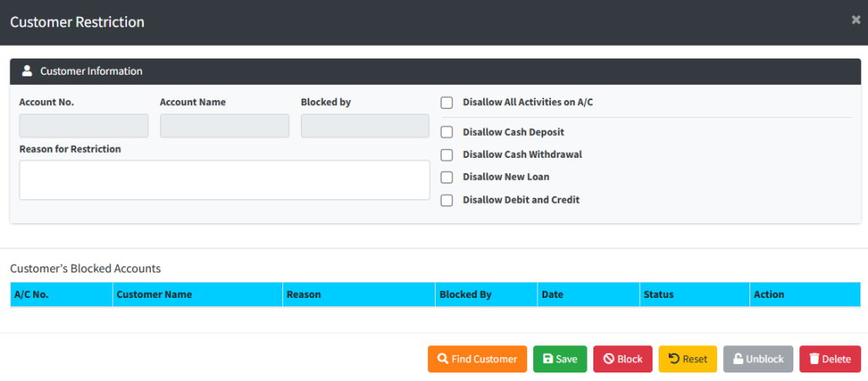Focus the Account Name text field
The image size is (868, 381).
(224, 126)
